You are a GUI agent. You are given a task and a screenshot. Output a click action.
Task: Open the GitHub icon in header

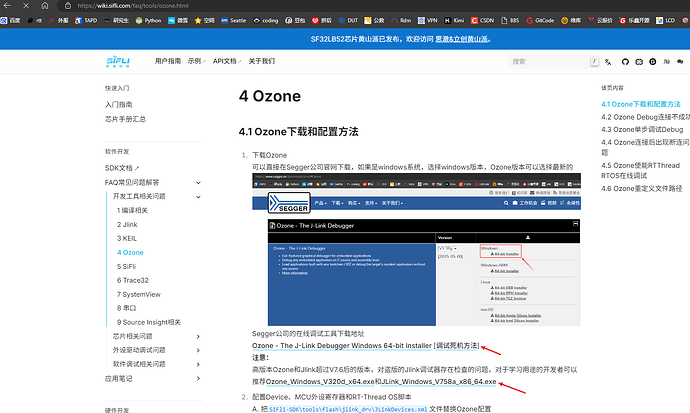click(625, 62)
